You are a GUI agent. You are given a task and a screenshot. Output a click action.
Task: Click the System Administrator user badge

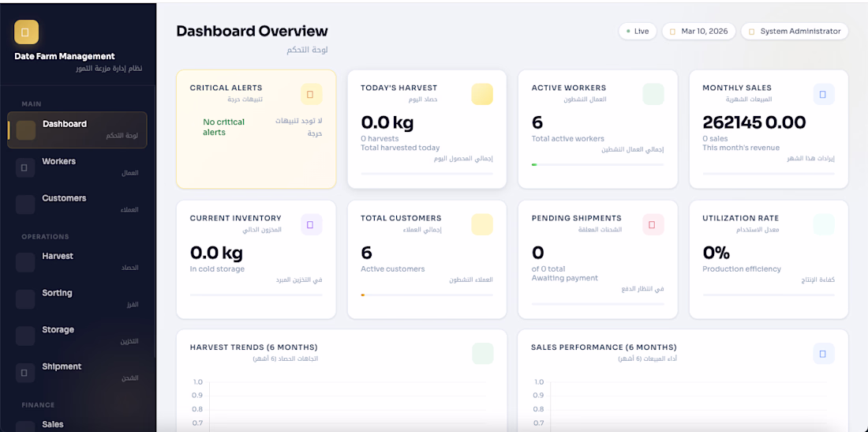click(x=795, y=32)
